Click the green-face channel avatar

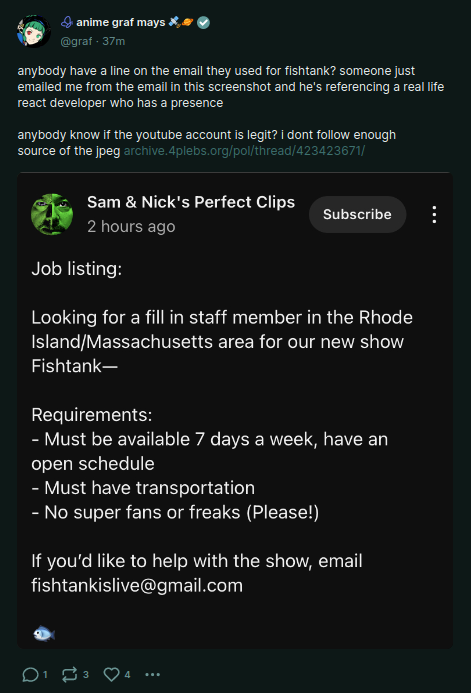coord(52,214)
